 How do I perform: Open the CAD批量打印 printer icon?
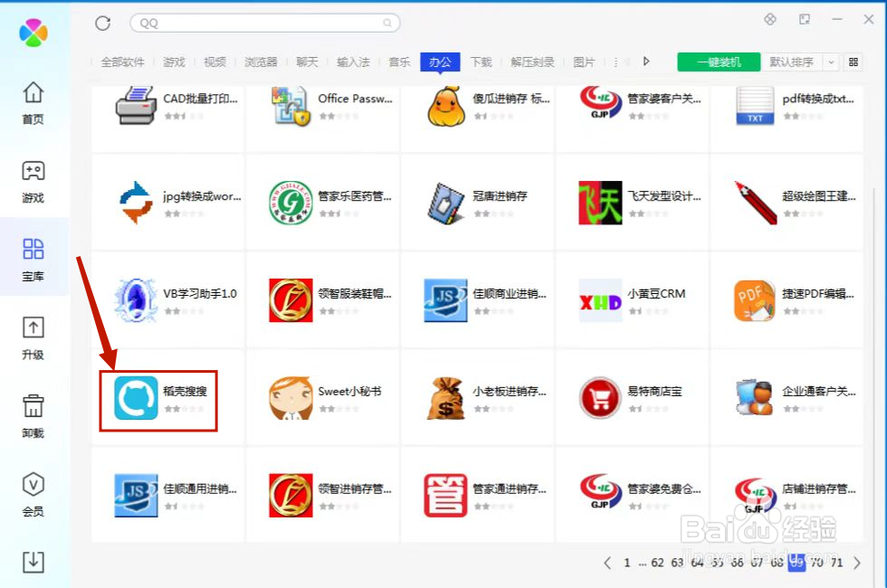click(136, 106)
